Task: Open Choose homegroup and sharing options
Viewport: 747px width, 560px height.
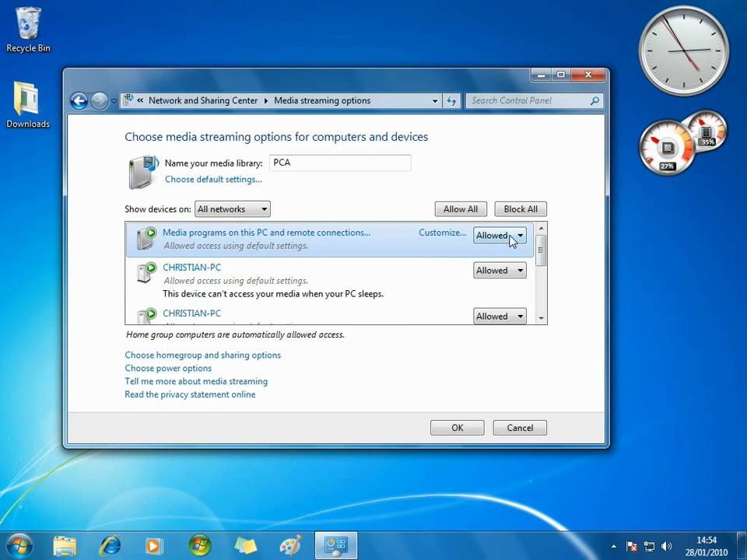Action: coord(202,355)
